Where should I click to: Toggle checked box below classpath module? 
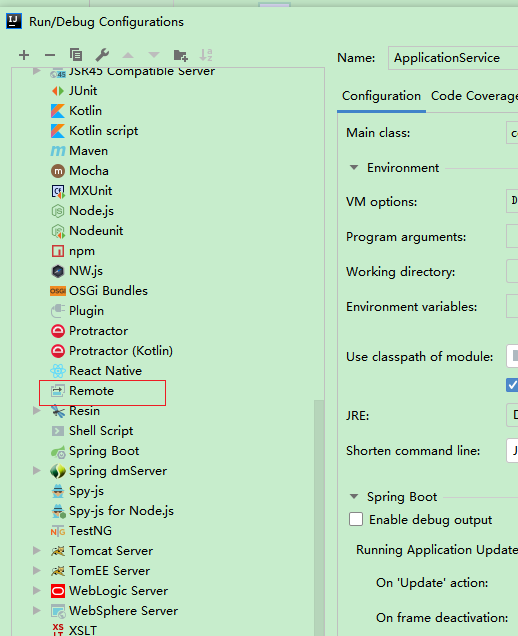tap(512, 385)
